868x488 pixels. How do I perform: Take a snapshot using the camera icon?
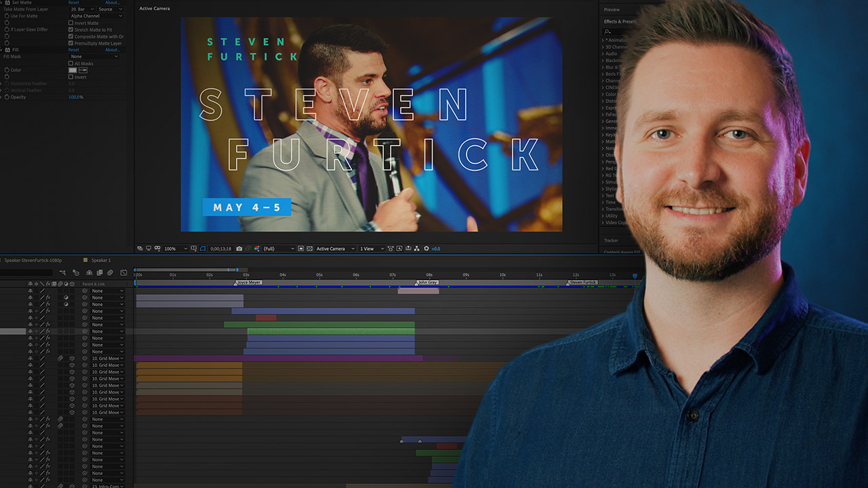click(x=239, y=248)
